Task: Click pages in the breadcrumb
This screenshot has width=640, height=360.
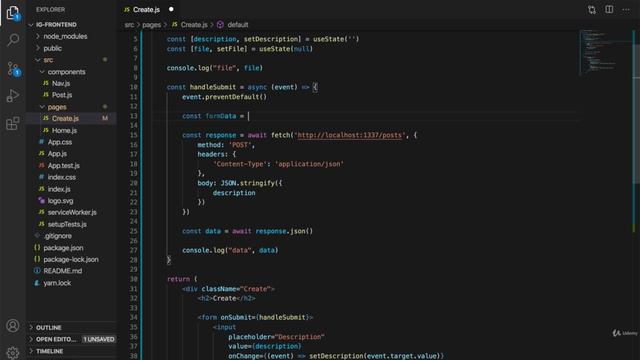Action: click(151, 25)
